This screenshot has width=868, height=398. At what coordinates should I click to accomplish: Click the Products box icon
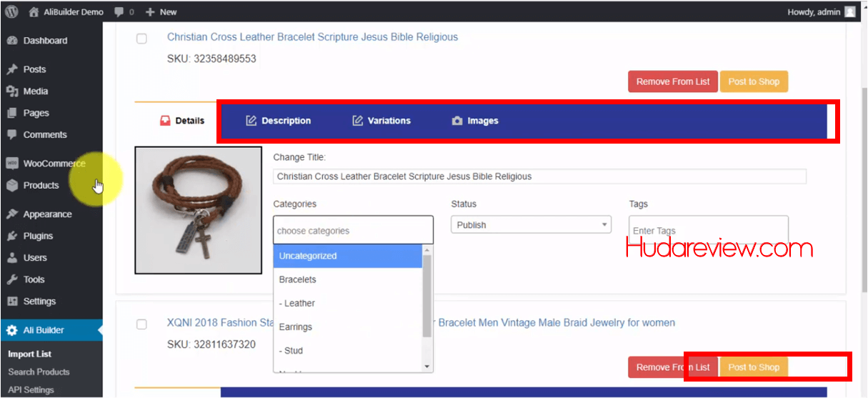click(x=12, y=185)
